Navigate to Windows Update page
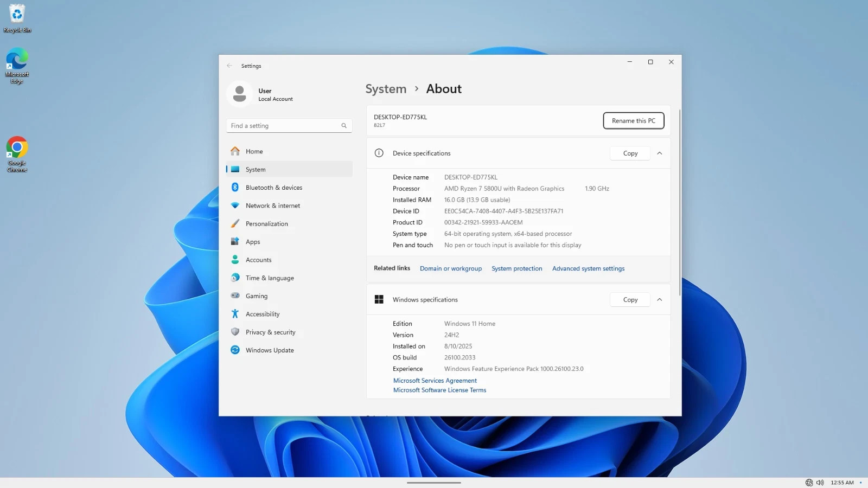 (289, 350)
